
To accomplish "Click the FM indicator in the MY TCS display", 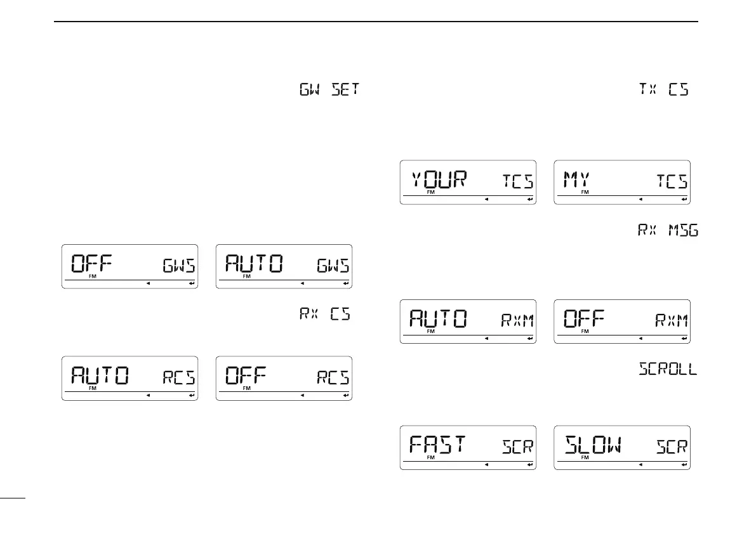I will point(585,192).
